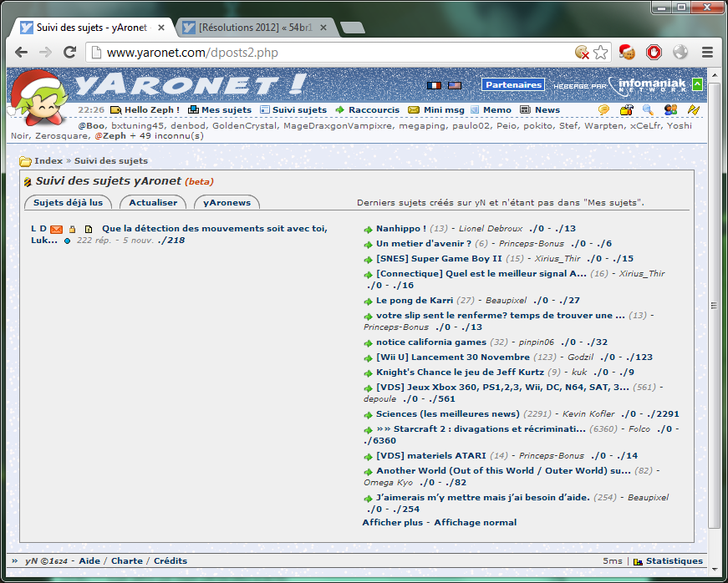Select the yAronews tab
Viewport: 728px width, 583px height.
(227, 202)
